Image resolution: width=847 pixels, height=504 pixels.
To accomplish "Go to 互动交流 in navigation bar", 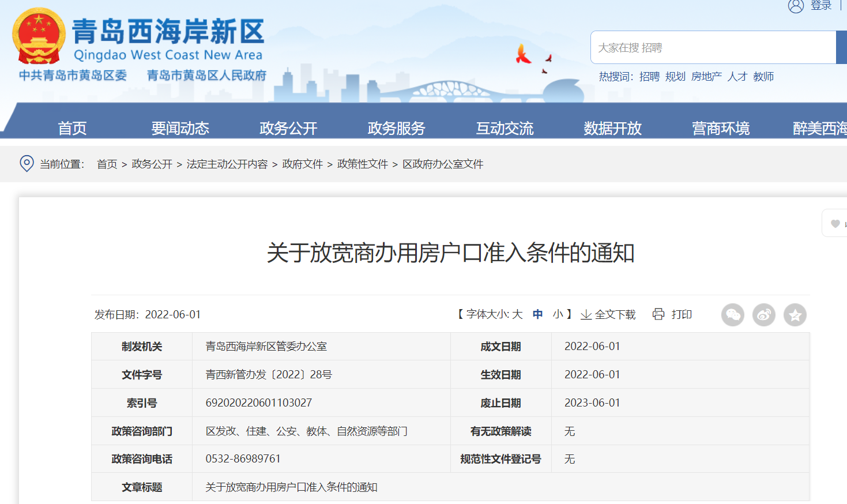I will point(505,128).
